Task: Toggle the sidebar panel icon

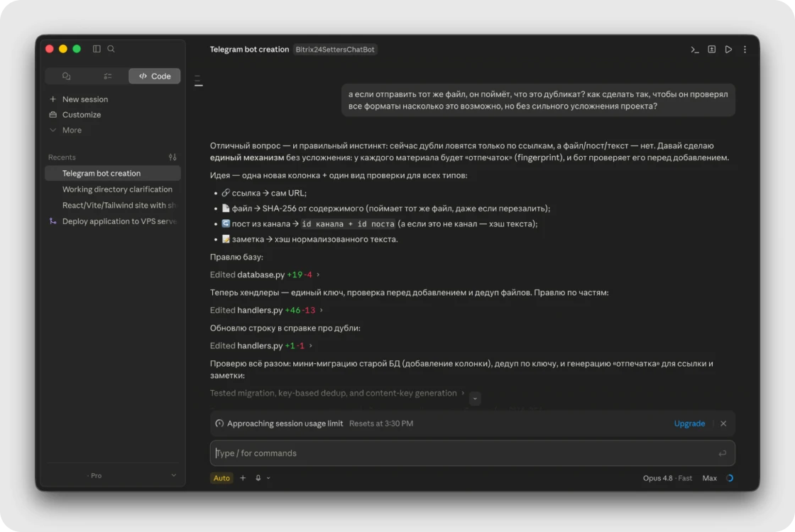Action: click(97, 49)
